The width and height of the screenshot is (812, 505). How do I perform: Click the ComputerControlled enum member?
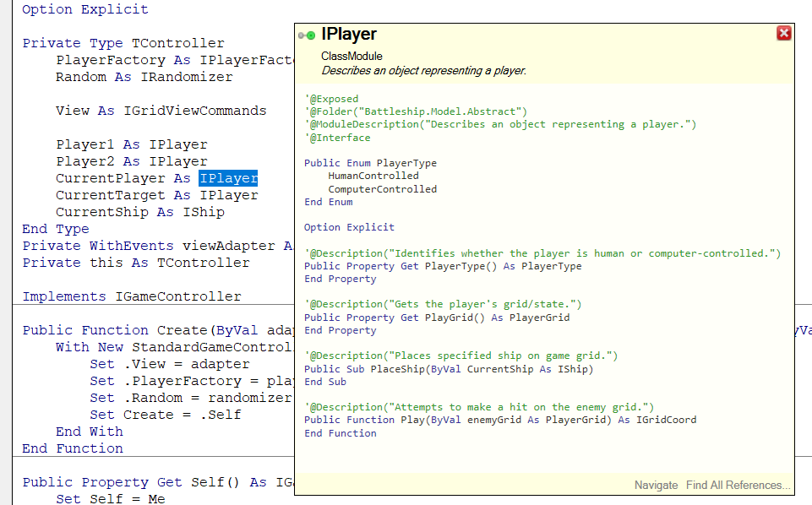pos(382,189)
